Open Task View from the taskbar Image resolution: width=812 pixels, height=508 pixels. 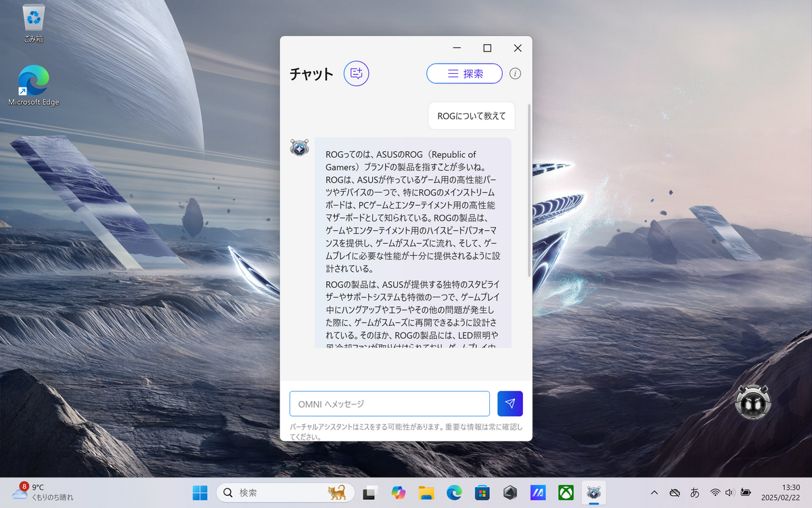[369, 492]
